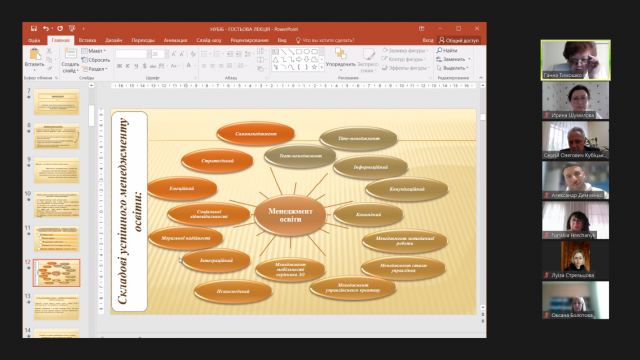
Task: Open the Quick Access Toolbar customize arrow
Action: point(83,29)
